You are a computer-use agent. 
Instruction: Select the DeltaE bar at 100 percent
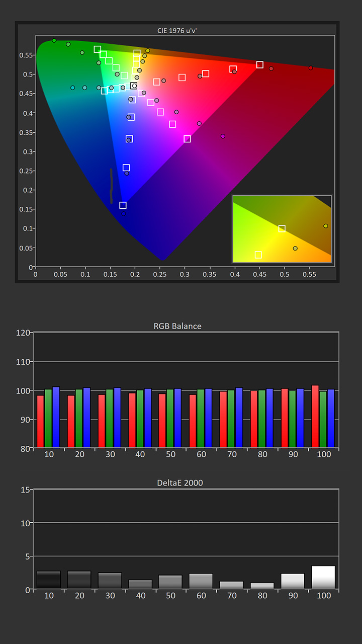(323, 578)
